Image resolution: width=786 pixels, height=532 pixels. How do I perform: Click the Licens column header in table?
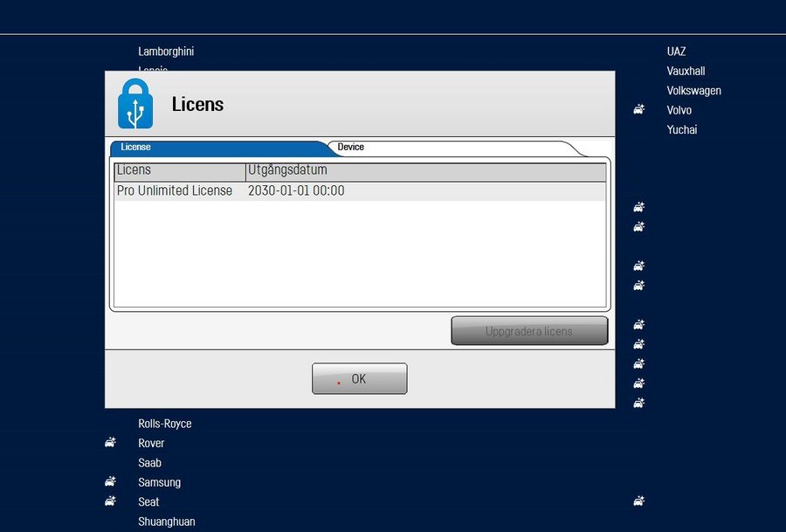[x=179, y=170]
